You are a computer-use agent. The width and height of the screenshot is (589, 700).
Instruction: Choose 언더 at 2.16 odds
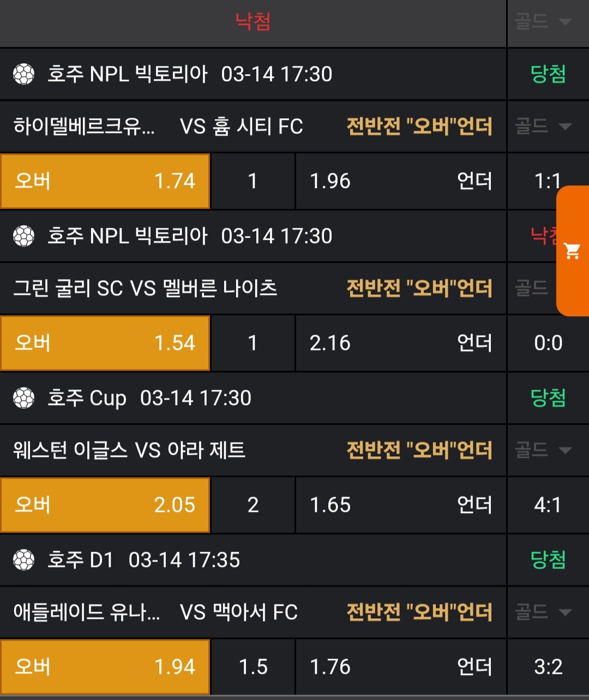[x=401, y=343]
